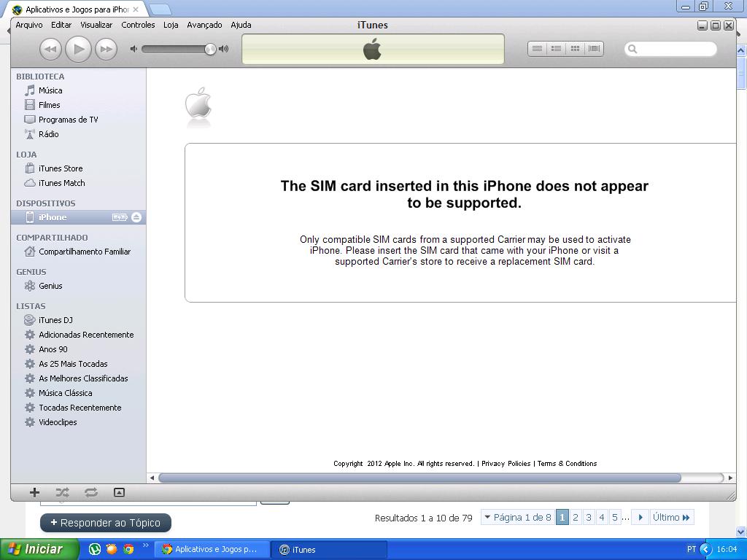Switch to Cover Flow view

594,49
